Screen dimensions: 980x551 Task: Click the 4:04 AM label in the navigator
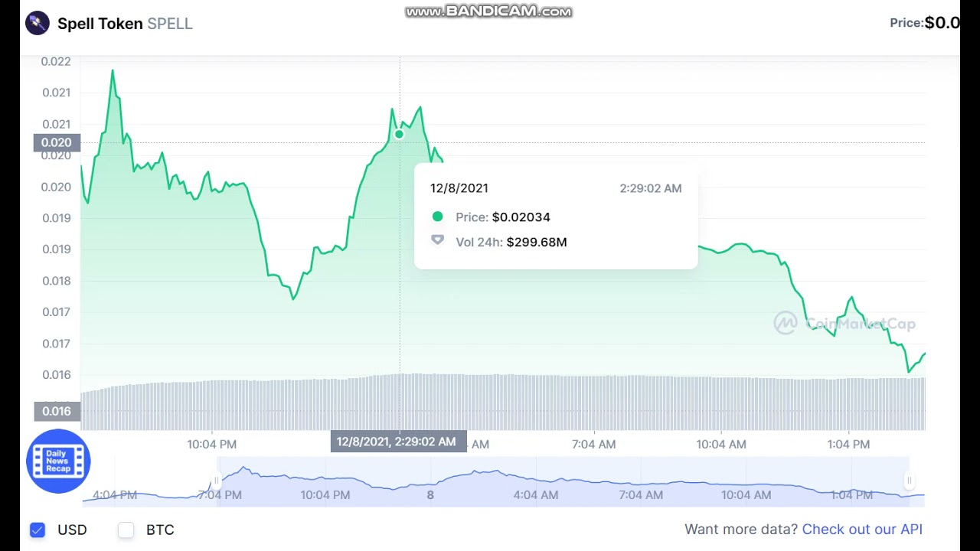pos(536,495)
